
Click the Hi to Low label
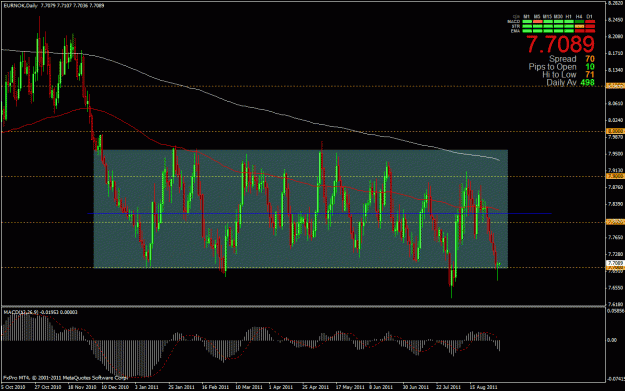559,75
